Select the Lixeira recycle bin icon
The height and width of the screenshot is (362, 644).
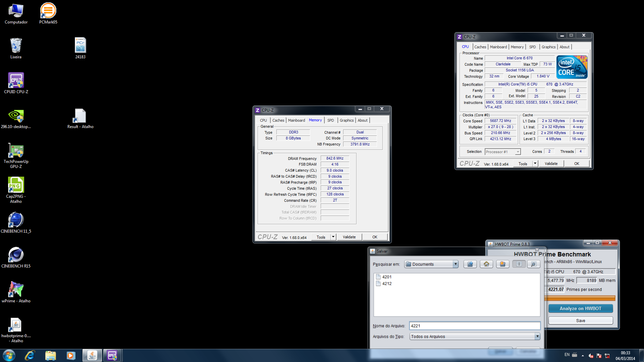pos(16,49)
